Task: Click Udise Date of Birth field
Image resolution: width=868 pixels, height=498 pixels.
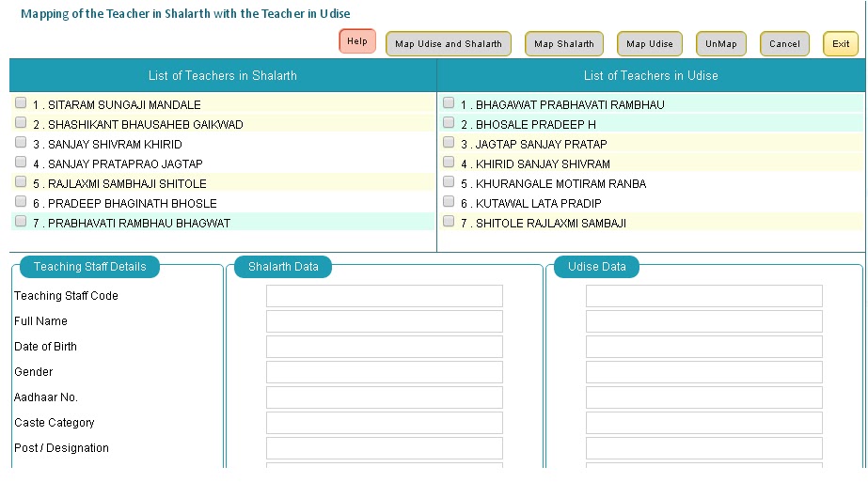Action: pyautogui.click(x=704, y=347)
